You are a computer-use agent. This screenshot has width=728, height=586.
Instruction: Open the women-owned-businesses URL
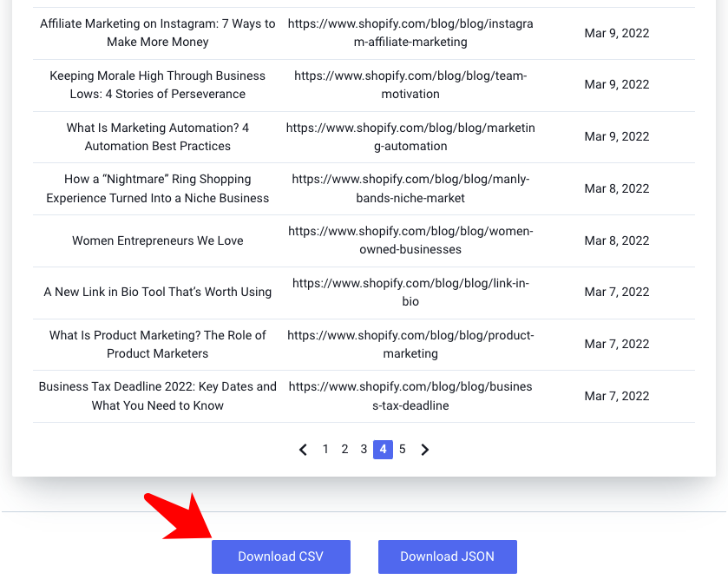(410, 240)
